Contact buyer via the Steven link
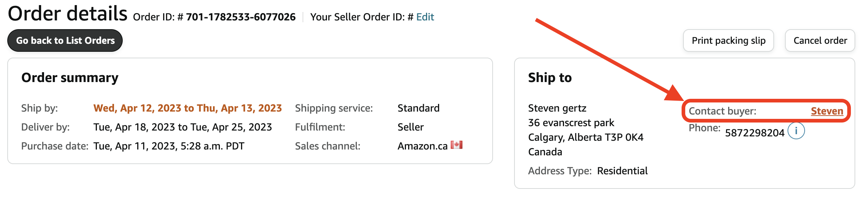Viewport: 868px width, 202px height. [827, 111]
